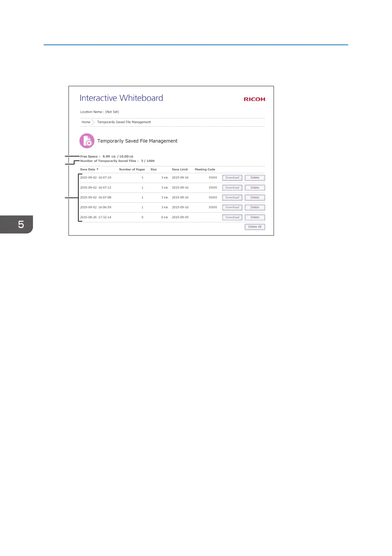
Task: Delete the 16:06:59 saved file
Action: click(x=255, y=207)
